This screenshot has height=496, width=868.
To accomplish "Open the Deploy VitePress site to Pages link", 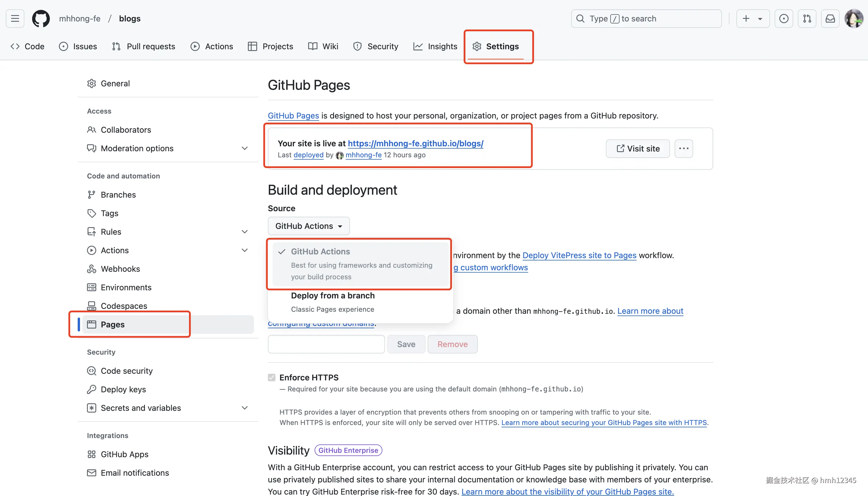I will [x=579, y=255].
